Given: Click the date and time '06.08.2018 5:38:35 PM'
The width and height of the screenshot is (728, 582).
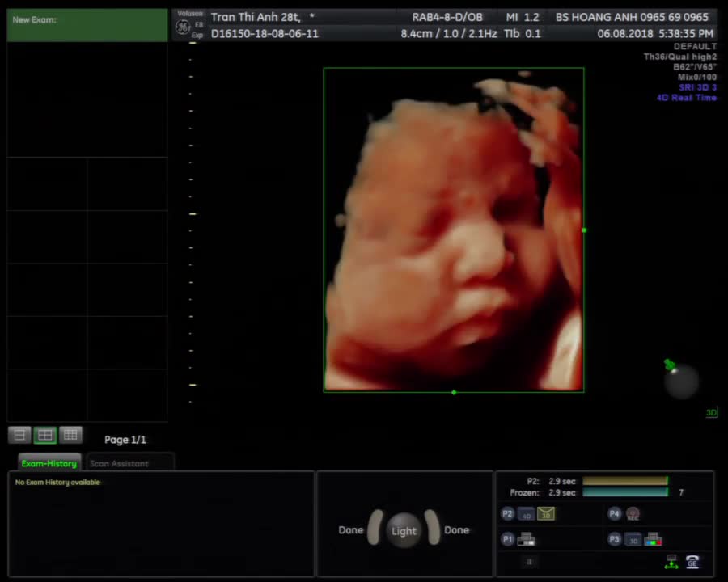Looking at the screenshot, I should [x=655, y=34].
